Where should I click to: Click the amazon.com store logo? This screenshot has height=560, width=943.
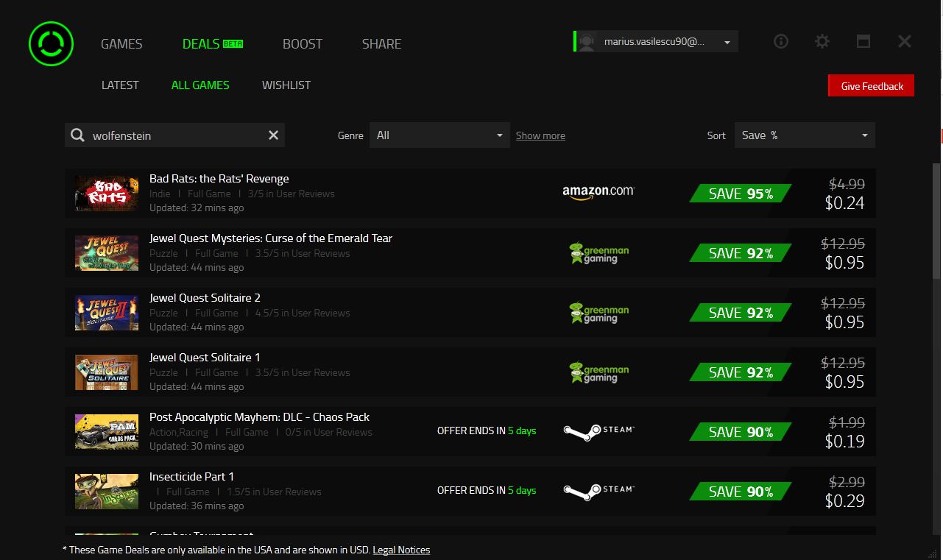[x=598, y=192]
